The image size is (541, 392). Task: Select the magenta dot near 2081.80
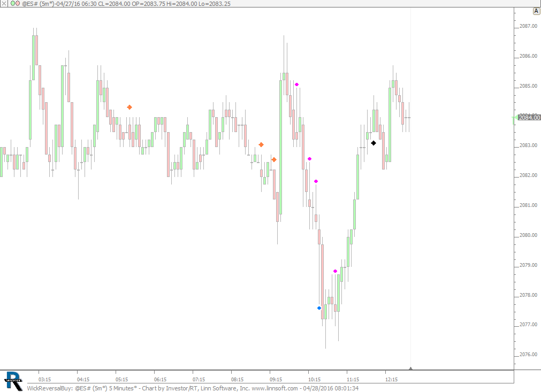(316, 181)
